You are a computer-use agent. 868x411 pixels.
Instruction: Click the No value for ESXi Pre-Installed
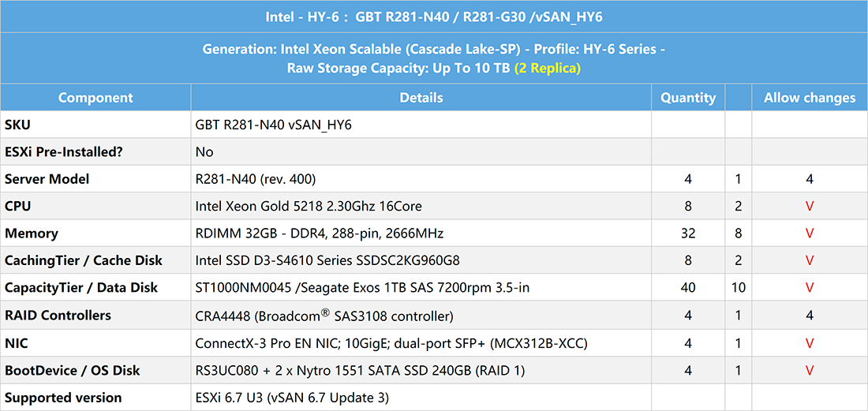click(204, 152)
